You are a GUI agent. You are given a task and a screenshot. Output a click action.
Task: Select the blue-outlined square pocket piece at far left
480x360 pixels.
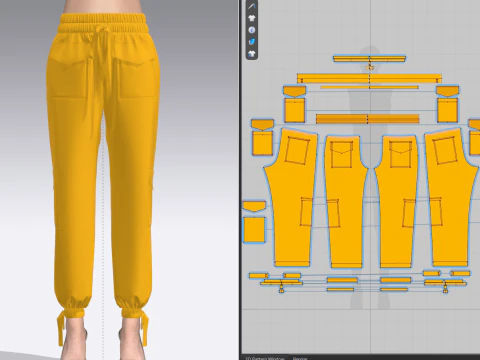(x=254, y=230)
